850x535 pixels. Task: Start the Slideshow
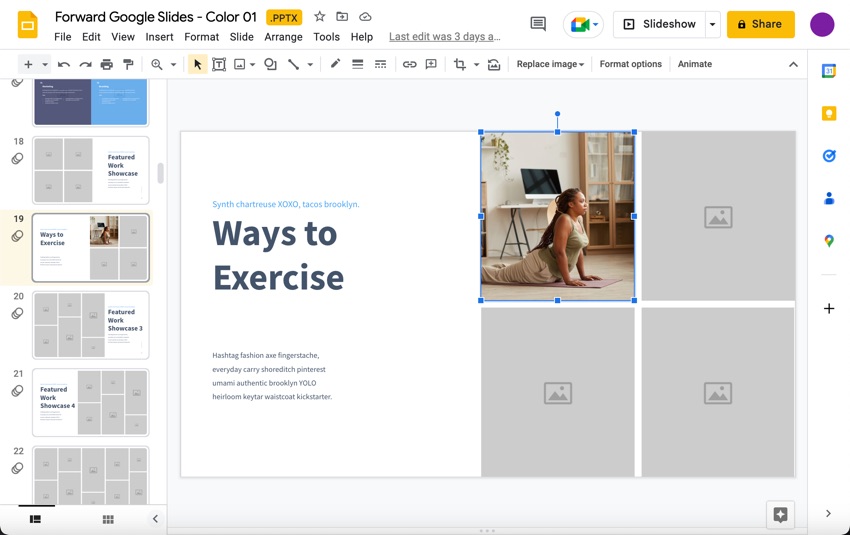[659, 24]
